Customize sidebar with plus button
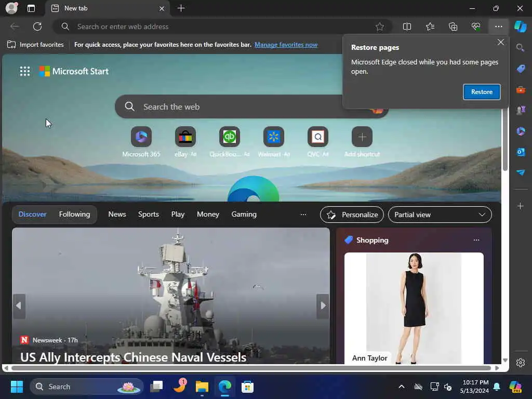 [520, 206]
